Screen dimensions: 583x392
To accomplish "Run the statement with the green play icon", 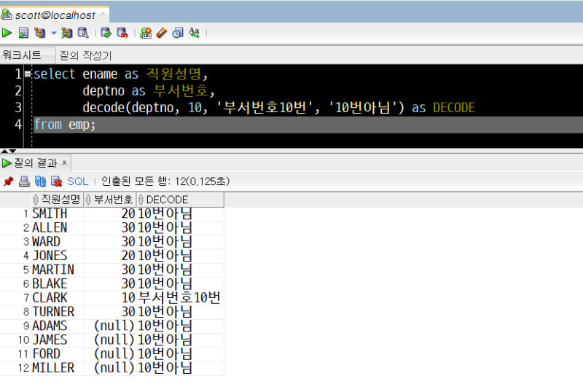I will [7, 33].
